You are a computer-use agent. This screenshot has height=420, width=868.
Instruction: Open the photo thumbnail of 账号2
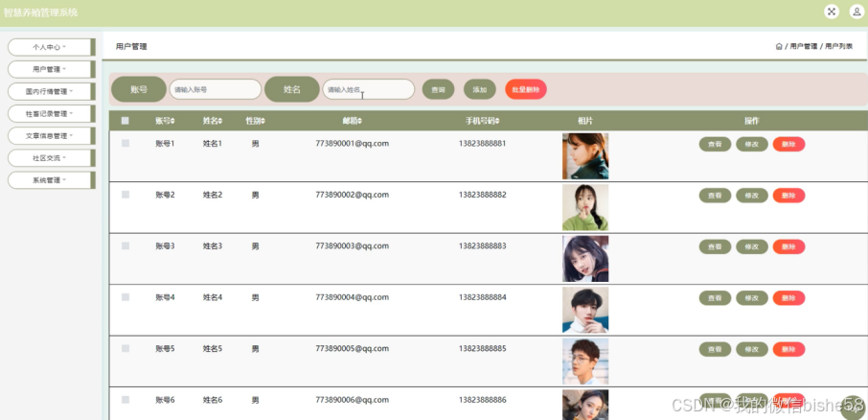[585, 207]
